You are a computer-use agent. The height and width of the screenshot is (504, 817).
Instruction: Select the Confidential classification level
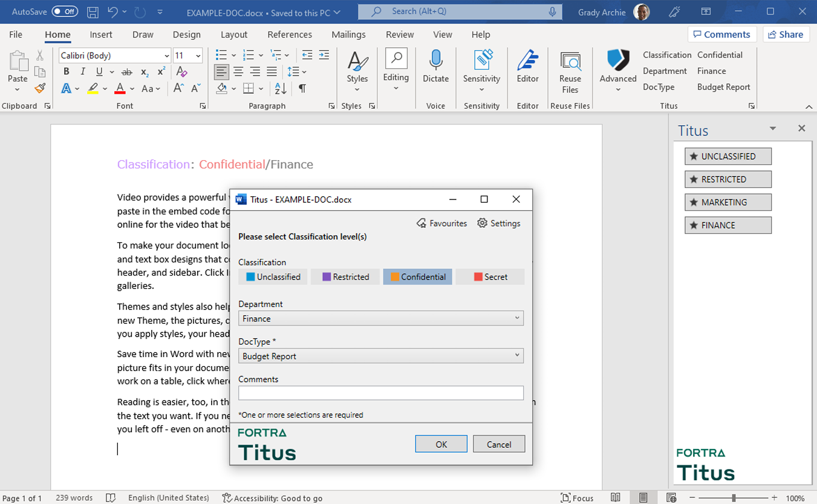tap(417, 276)
